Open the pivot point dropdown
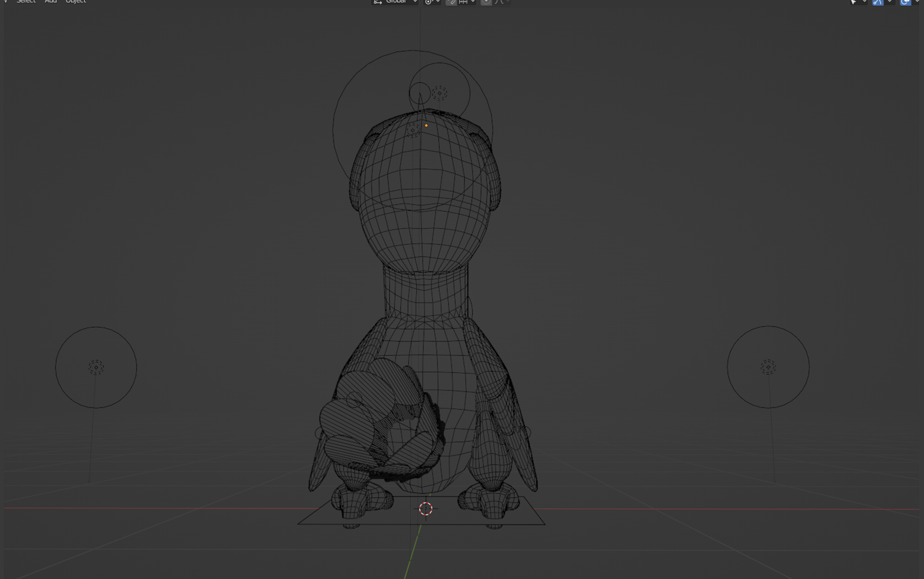The height and width of the screenshot is (579, 924). tap(432, 2)
